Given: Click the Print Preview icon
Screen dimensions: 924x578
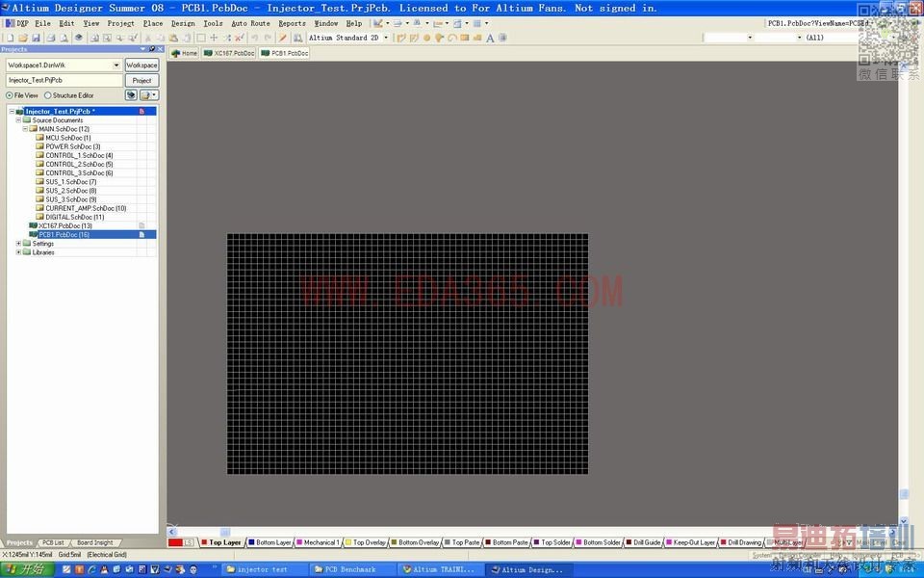Looking at the screenshot, I should [64, 38].
